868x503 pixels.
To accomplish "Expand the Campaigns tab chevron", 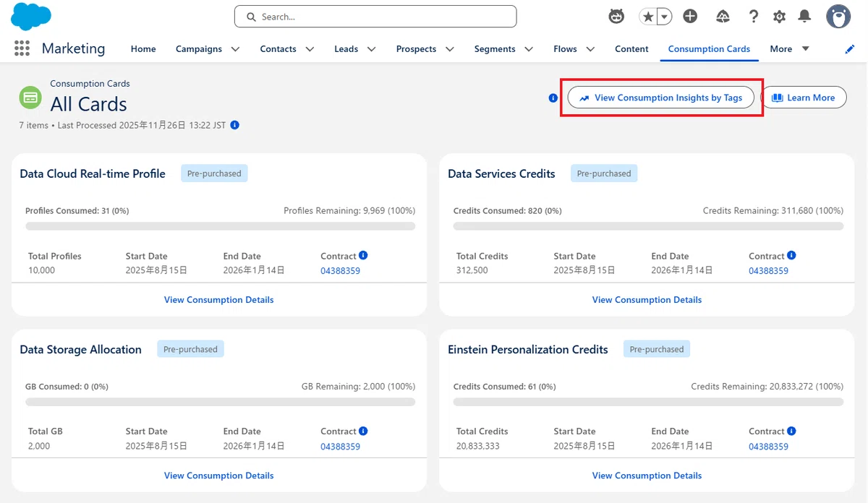I will click(x=235, y=49).
